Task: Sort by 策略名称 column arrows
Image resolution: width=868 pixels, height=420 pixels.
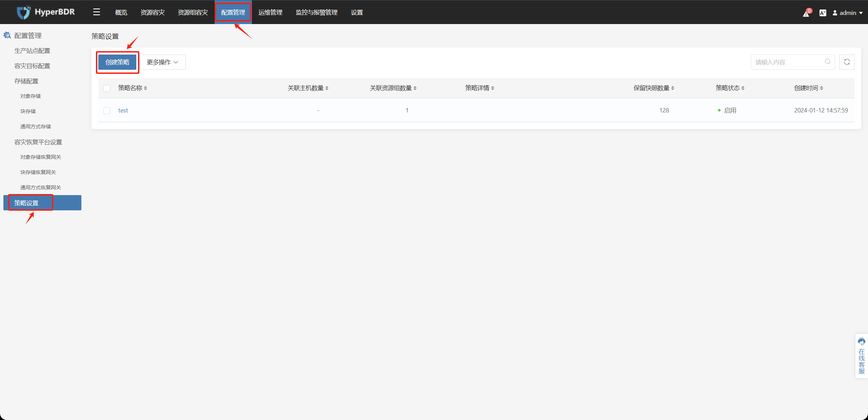Action: click(x=145, y=88)
